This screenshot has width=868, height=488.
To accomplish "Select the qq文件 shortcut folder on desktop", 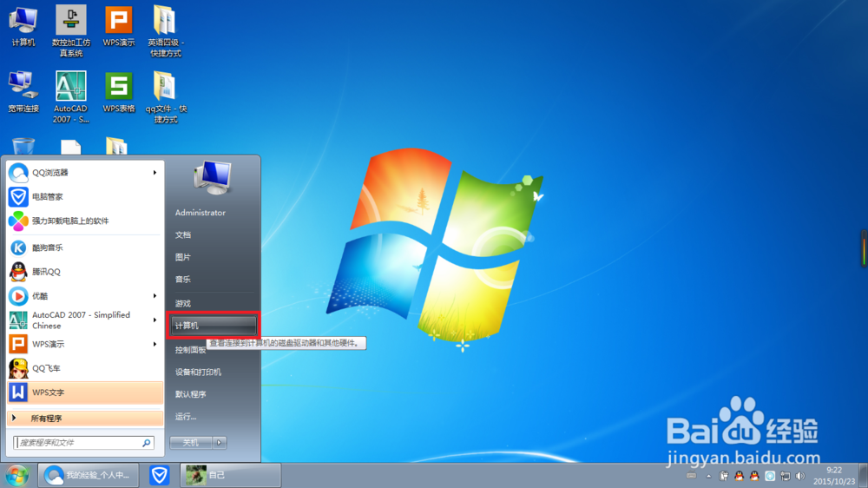I will pyautogui.click(x=166, y=97).
